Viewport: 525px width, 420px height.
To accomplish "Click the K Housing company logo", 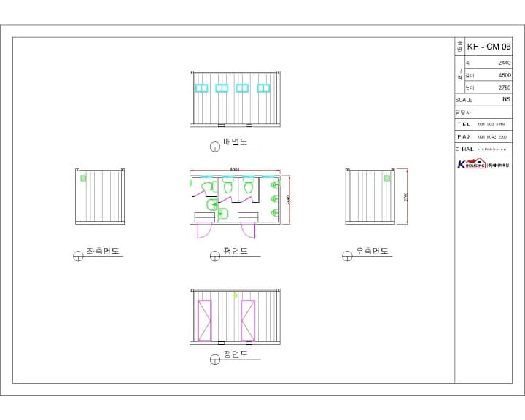I will pyautogui.click(x=483, y=163).
